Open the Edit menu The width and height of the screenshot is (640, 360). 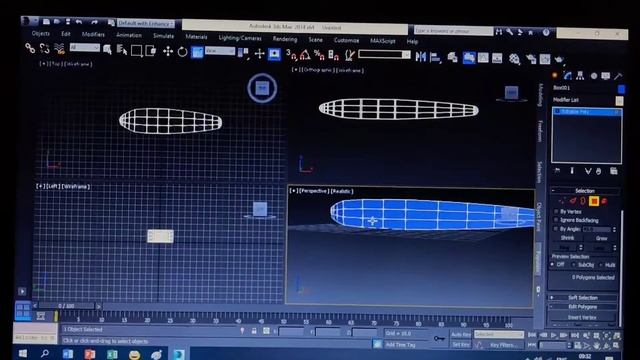[x=66, y=34]
